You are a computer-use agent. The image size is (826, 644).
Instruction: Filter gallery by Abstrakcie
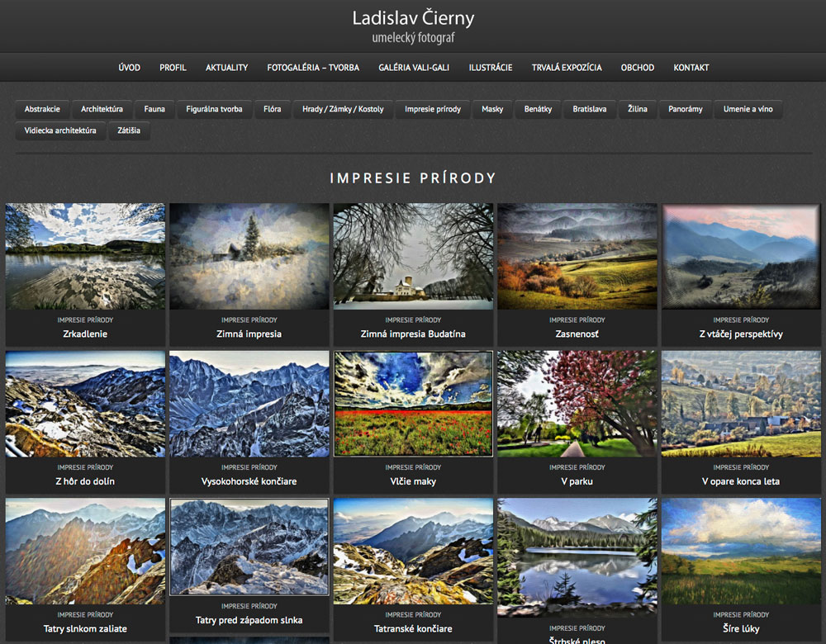tap(42, 109)
